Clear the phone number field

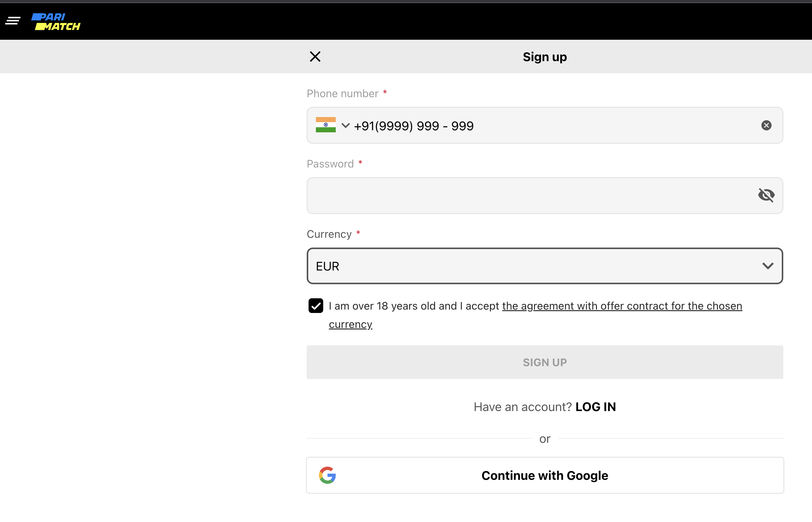click(766, 125)
